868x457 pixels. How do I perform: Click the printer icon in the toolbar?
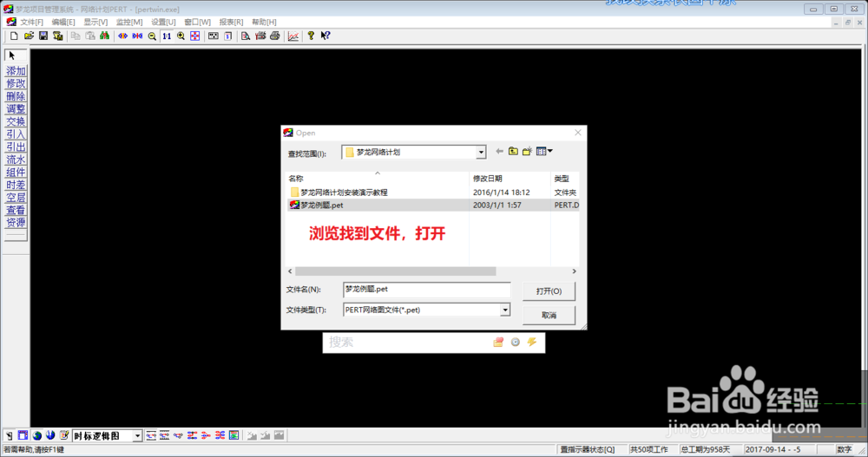click(275, 36)
